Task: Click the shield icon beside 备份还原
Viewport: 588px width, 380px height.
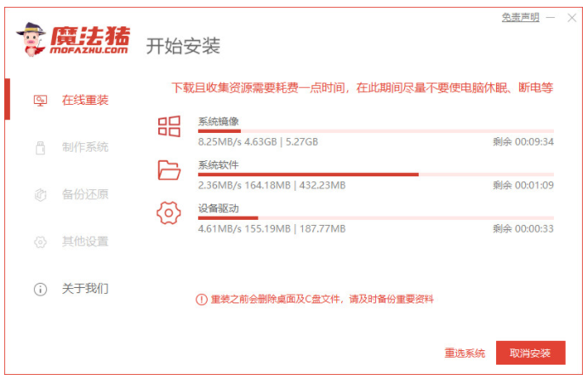Action: click(x=40, y=194)
